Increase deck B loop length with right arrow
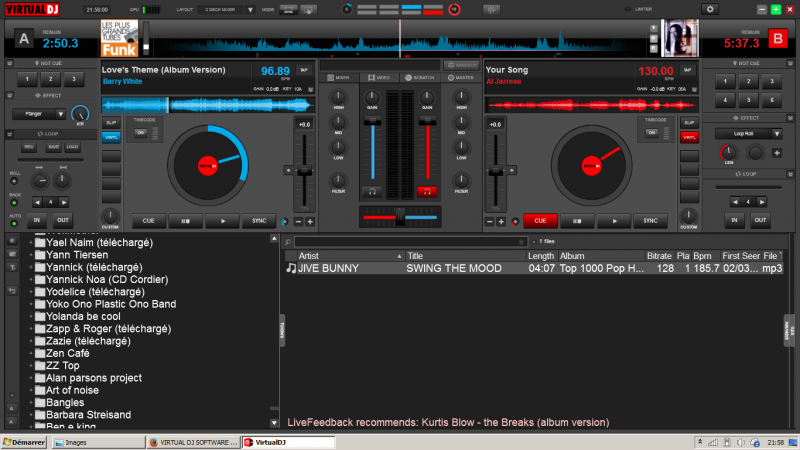 click(x=762, y=202)
